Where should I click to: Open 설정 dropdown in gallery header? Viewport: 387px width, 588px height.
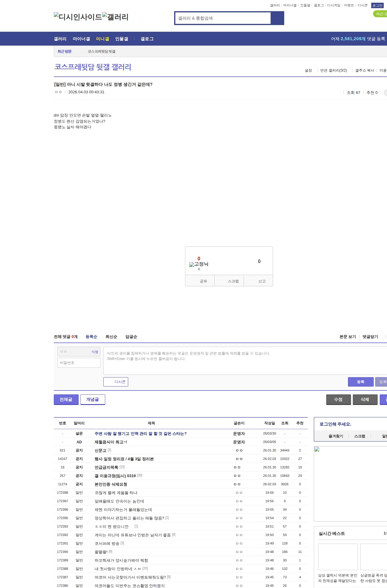[308, 70]
